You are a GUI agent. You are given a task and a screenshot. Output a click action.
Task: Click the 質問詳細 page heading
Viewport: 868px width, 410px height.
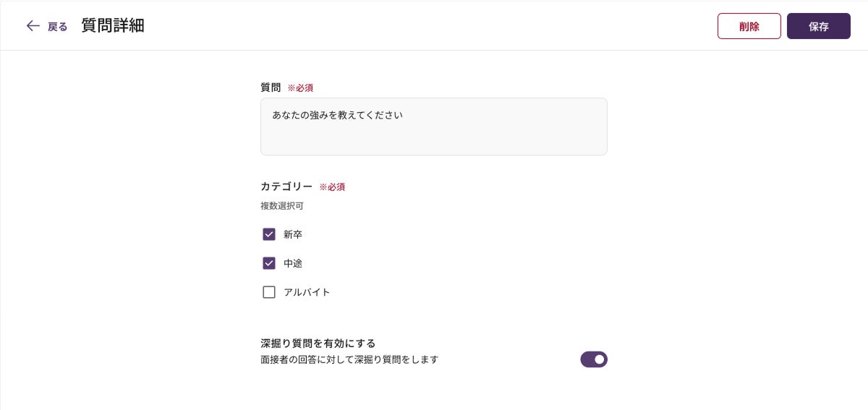113,26
